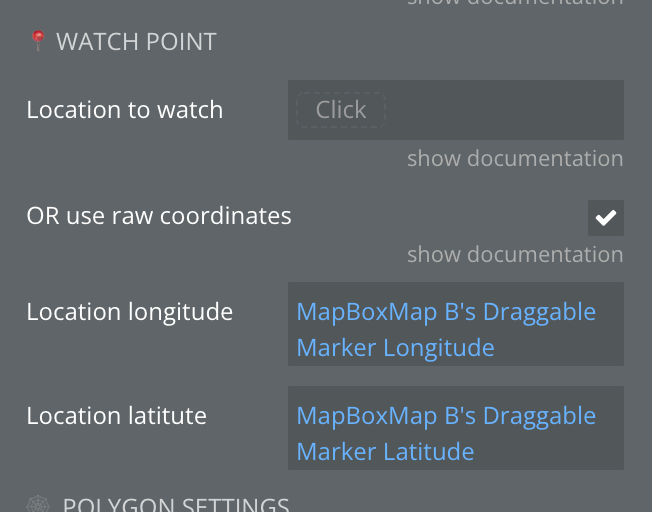Viewport: 652px width, 512px height.
Task: Click the Location latitute label
Action: pyautogui.click(x=116, y=416)
